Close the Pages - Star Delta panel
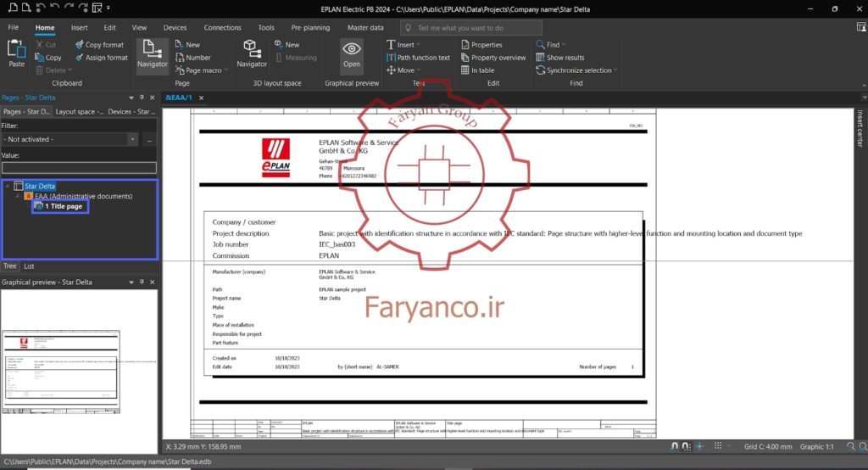The width and height of the screenshot is (868, 470). pos(153,98)
